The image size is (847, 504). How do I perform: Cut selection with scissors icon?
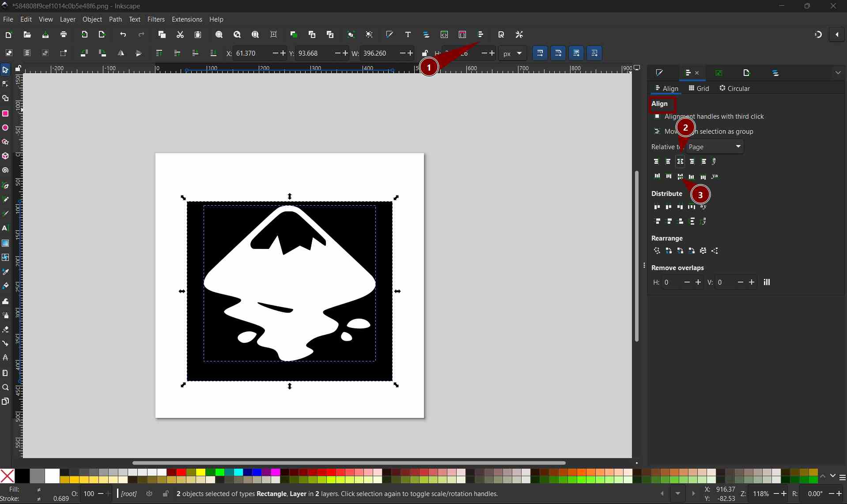[x=180, y=34]
